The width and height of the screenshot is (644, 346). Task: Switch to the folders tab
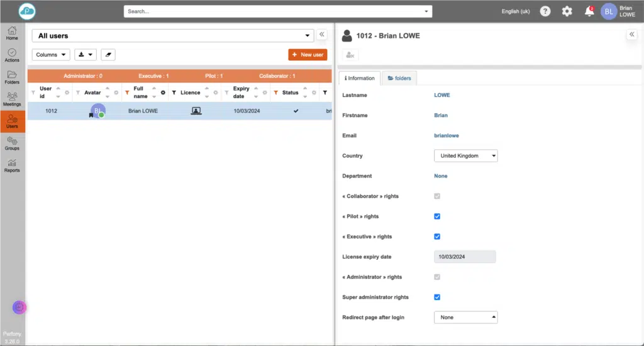pos(399,78)
